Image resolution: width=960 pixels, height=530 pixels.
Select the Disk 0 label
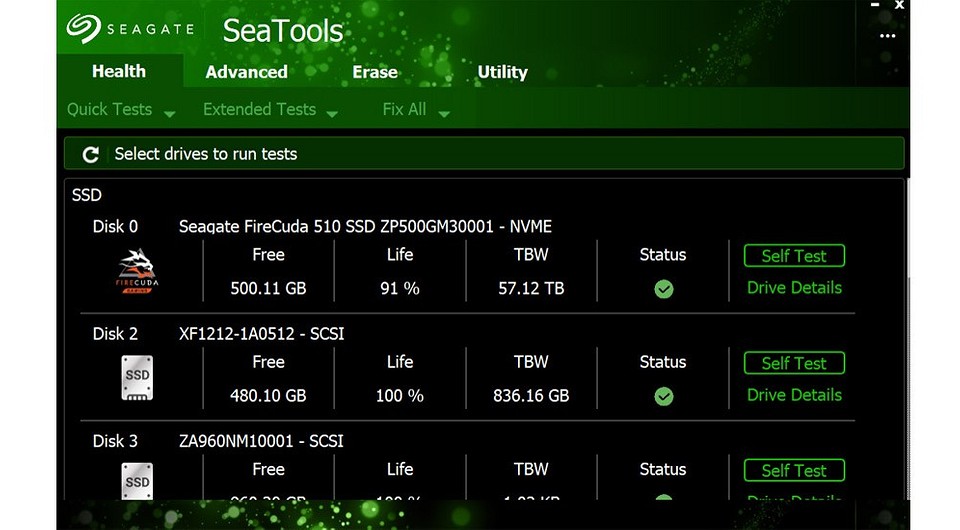tap(115, 226)
